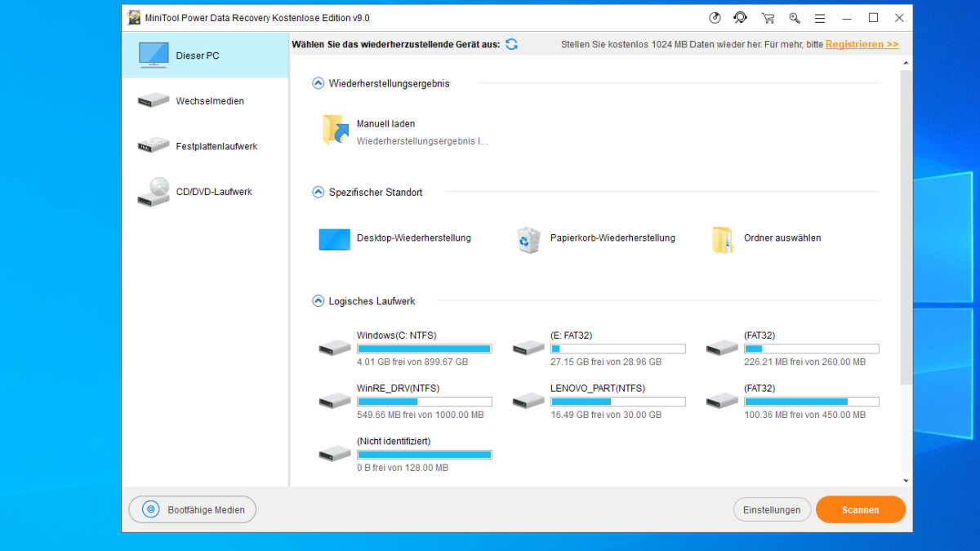Click the vertical scrollbar thumb of drive list
Viewport: 980px width, 551px height.
tap(906, 227)
